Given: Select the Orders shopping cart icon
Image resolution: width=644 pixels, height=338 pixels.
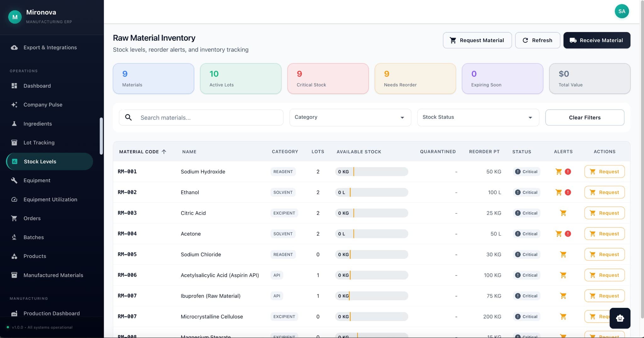Looking at the screenshot, I should pyautogui.click(x=14, y=218).
